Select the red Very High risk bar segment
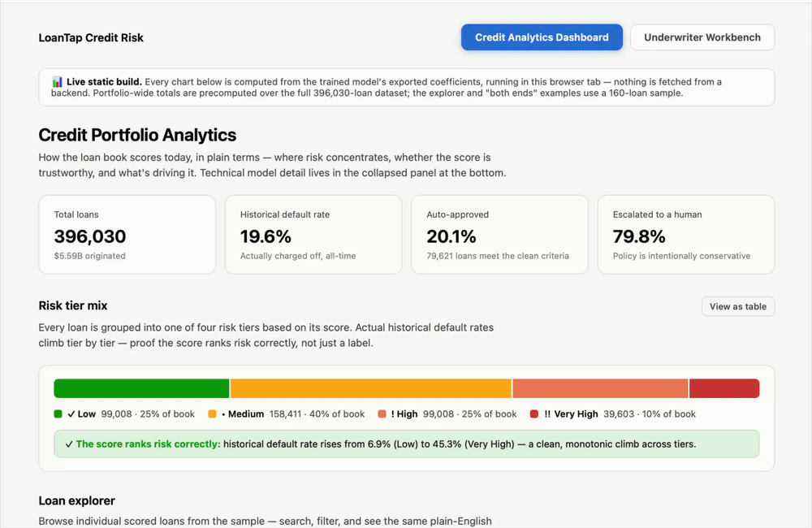 (724, 388)
